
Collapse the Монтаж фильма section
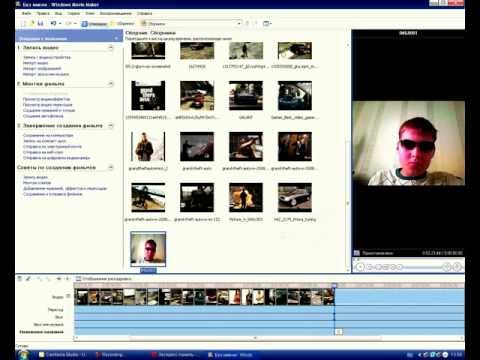coord(111,84)
